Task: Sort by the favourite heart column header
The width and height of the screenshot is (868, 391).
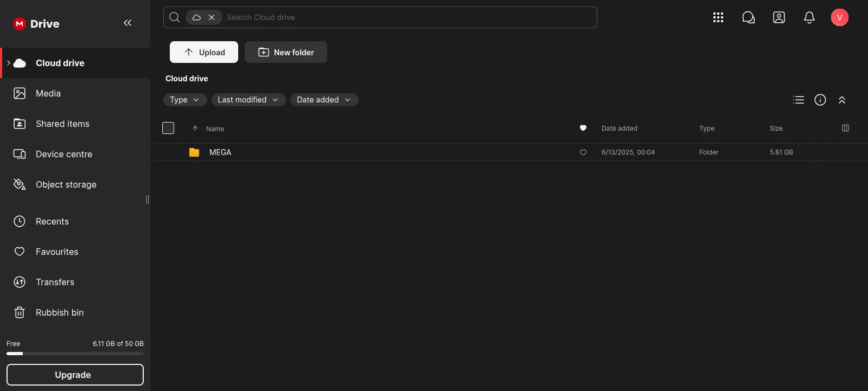Action: (x=583, y=128)
